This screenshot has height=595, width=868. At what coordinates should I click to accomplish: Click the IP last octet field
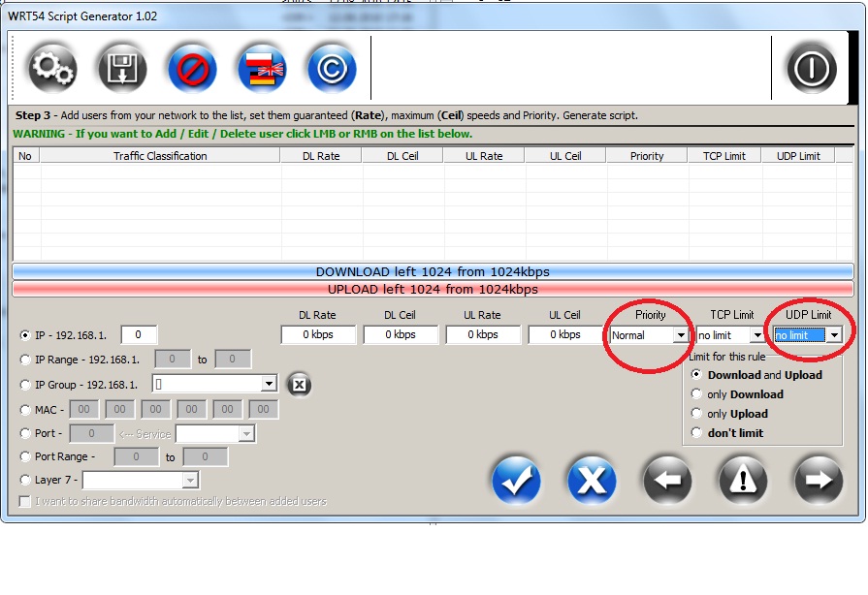pos(139,334)
